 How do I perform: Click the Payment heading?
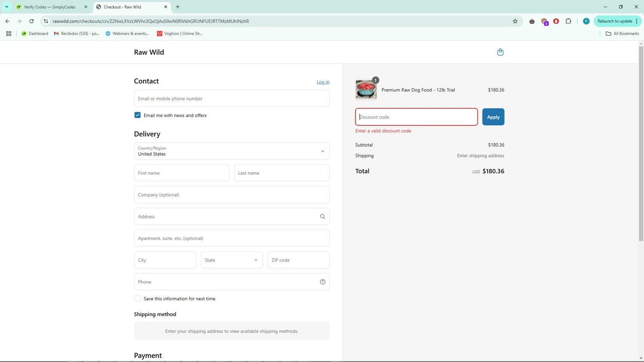coord(148,356)
